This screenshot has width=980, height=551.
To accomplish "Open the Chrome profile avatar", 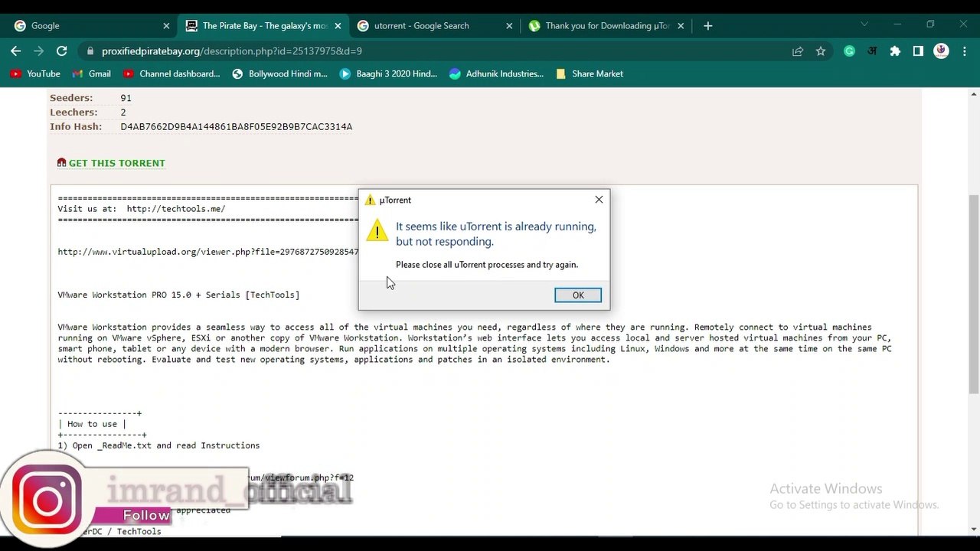I will pos(941,51).
